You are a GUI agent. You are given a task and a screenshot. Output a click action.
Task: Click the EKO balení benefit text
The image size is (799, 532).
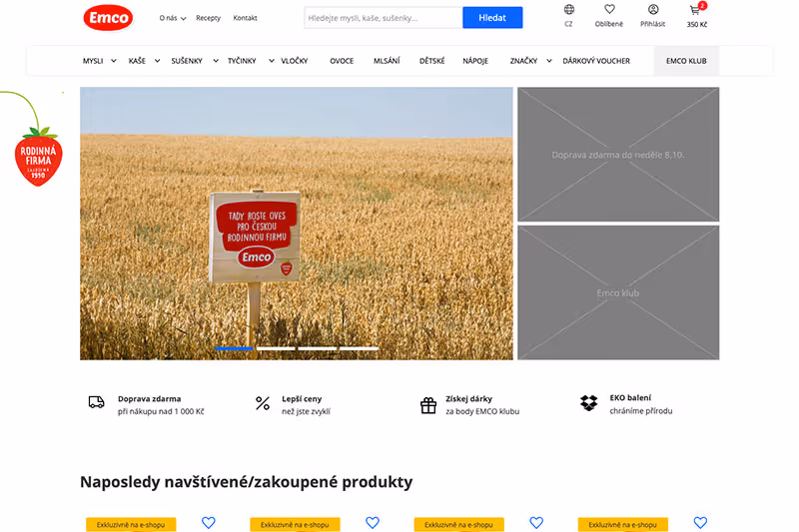pos(640,404)
